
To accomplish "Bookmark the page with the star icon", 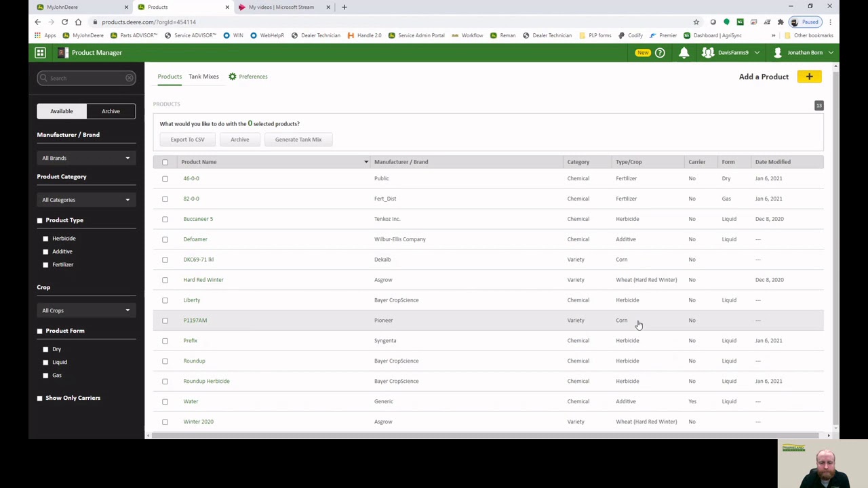I will point(696,22).
